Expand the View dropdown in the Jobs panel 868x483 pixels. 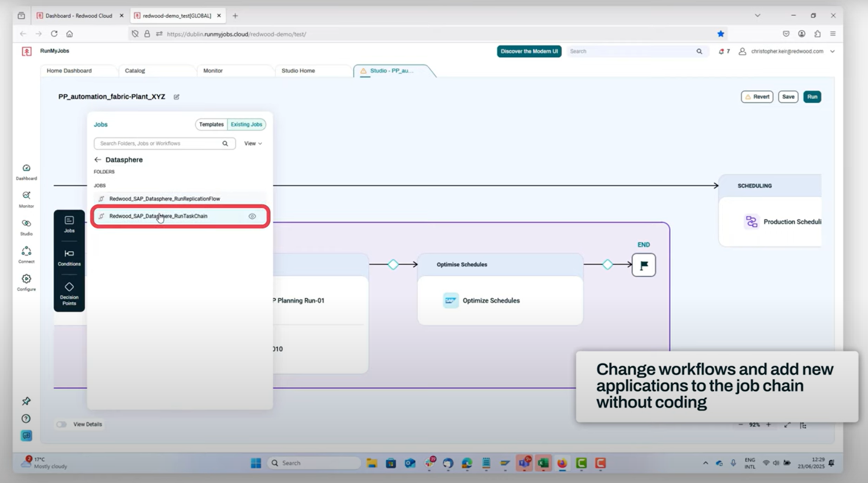tap(253, 143)
